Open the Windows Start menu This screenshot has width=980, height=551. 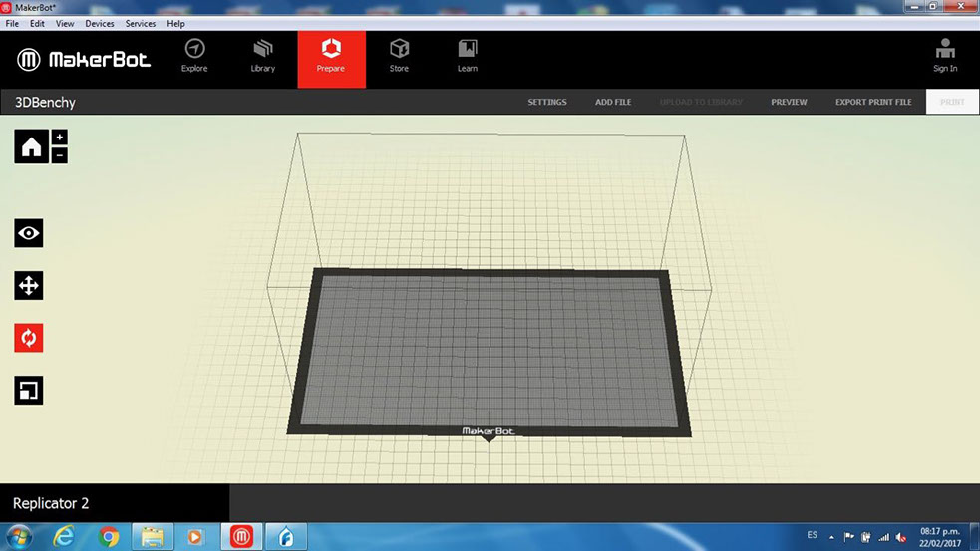19,537
